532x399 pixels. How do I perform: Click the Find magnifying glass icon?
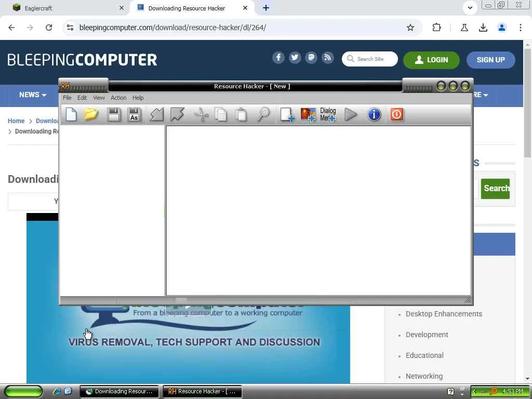click(263, 114)
